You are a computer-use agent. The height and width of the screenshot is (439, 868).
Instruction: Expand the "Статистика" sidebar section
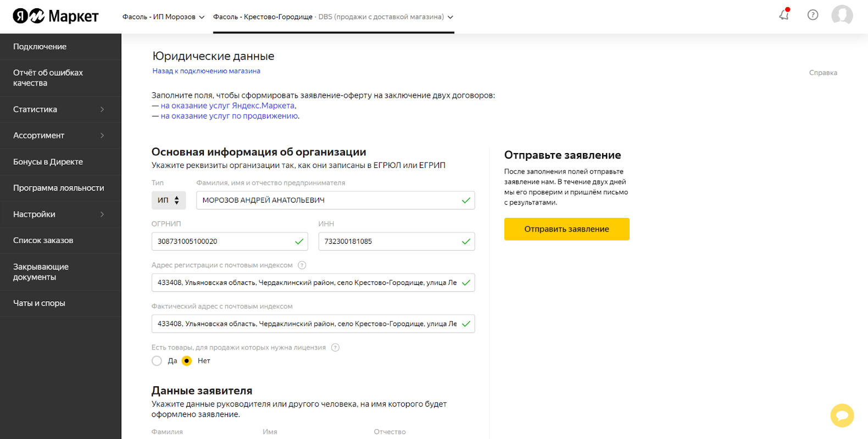[60, 109]
